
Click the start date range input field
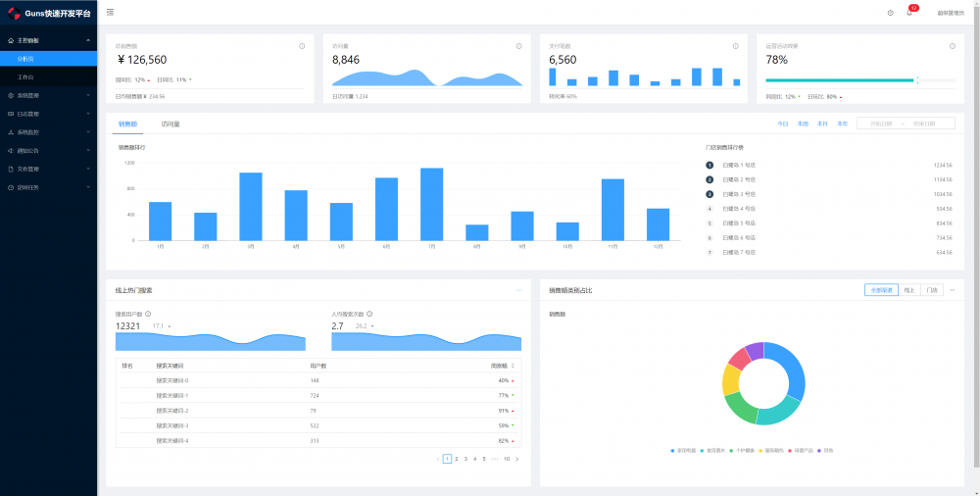tap(881, 124)
